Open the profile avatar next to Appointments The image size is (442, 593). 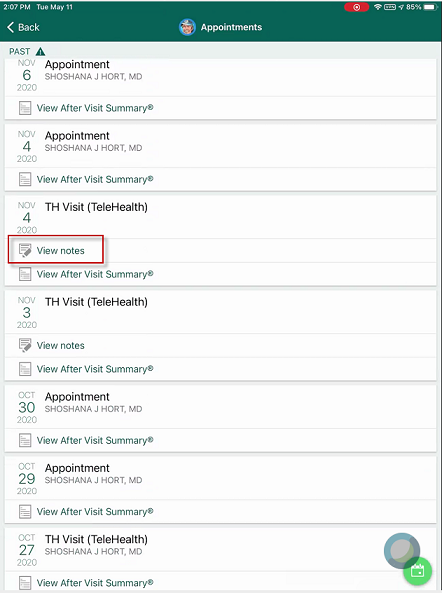click(x=187, y=27)
